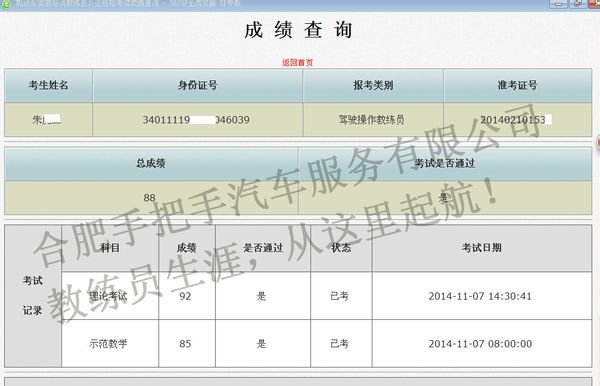Click the date 2014-11-07 08:00:00
Screen dimensions: 600x386
480,344
